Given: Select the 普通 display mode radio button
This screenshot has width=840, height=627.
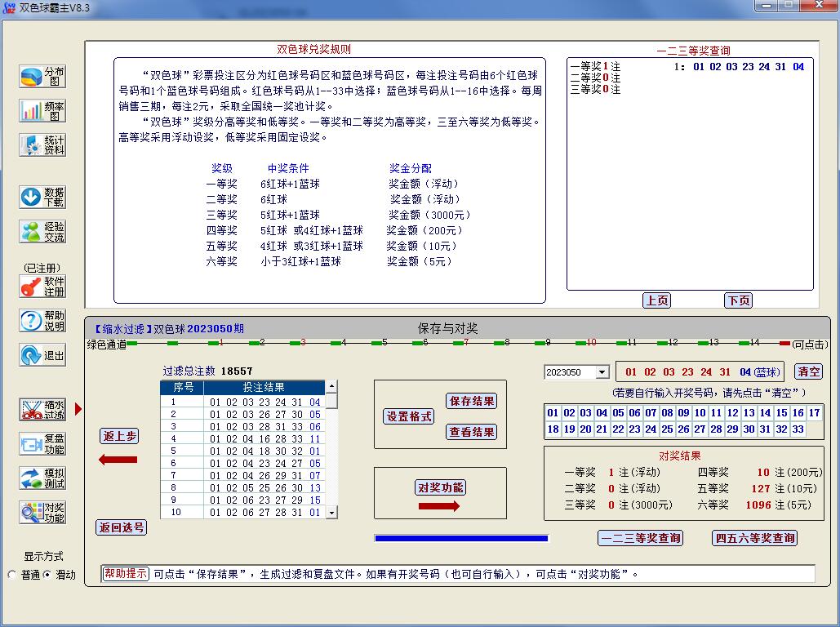Looking at the screenshot, I should tap(12, 575).
